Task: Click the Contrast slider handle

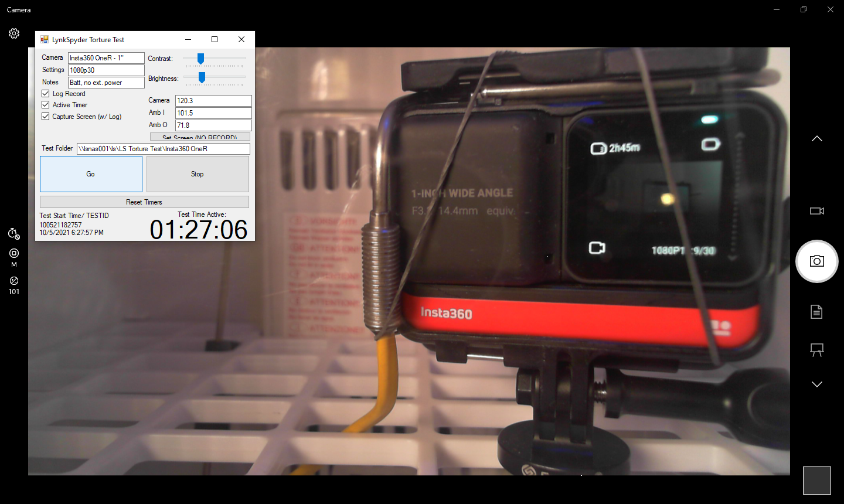Action: (200, 58)
